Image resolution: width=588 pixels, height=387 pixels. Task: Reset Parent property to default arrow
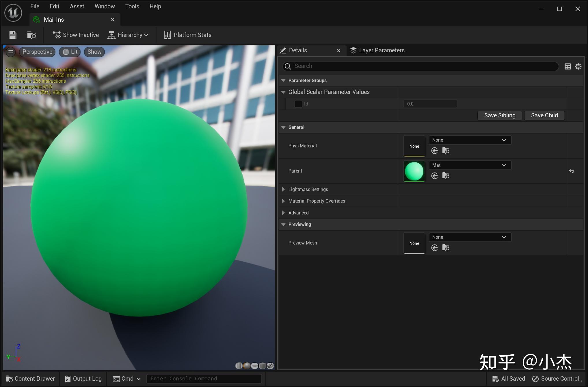pyautogui.click(x=571, y=171)
